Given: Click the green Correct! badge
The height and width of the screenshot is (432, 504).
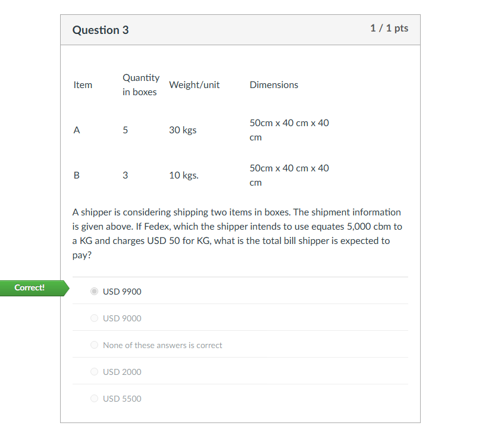Looking at the screenshot, I should pos(29,287).
